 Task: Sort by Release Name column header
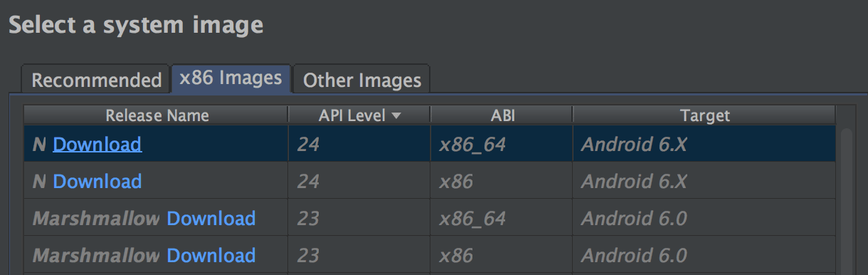coord(157,115)
